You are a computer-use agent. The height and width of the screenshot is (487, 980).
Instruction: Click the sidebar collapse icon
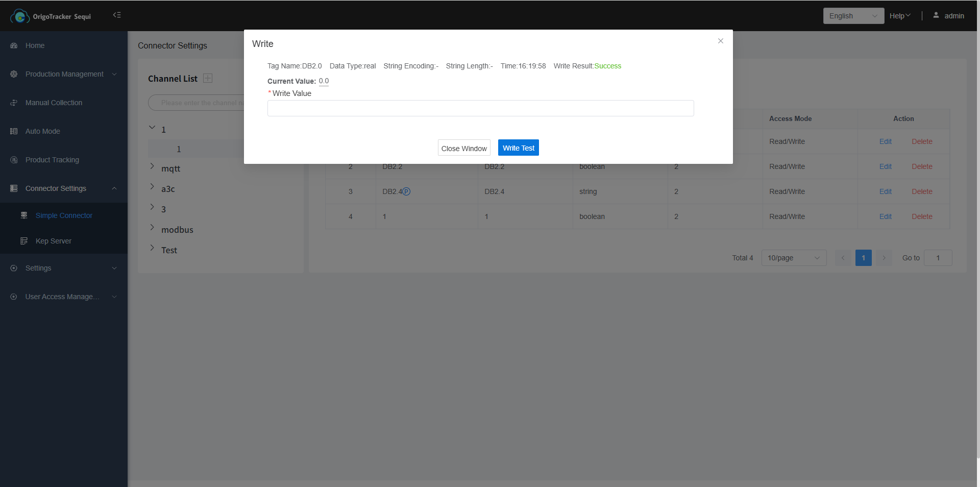[117, 15]
